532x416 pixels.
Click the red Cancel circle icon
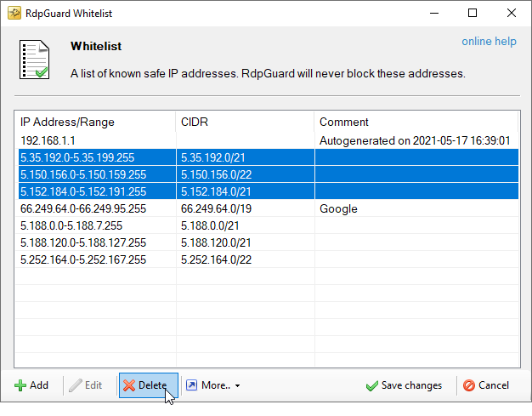469,385
